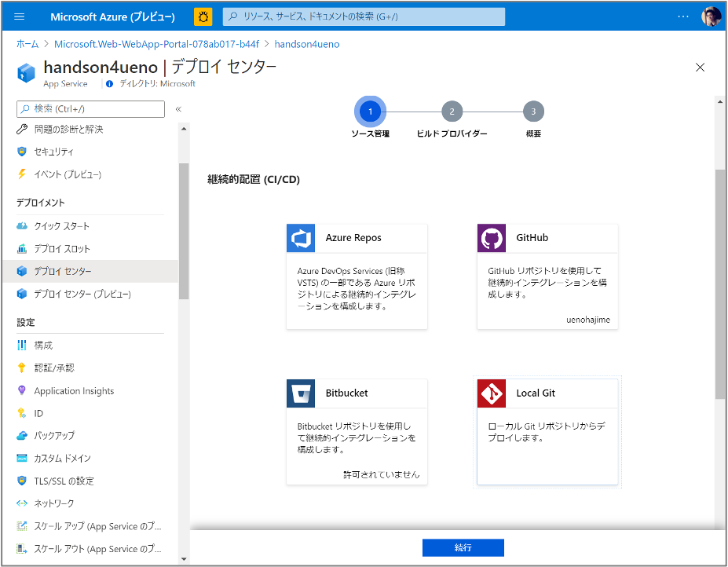Viewport: 728px width, 567px height.
Task: Click the 続行 continue button
Action: [463, 547]
